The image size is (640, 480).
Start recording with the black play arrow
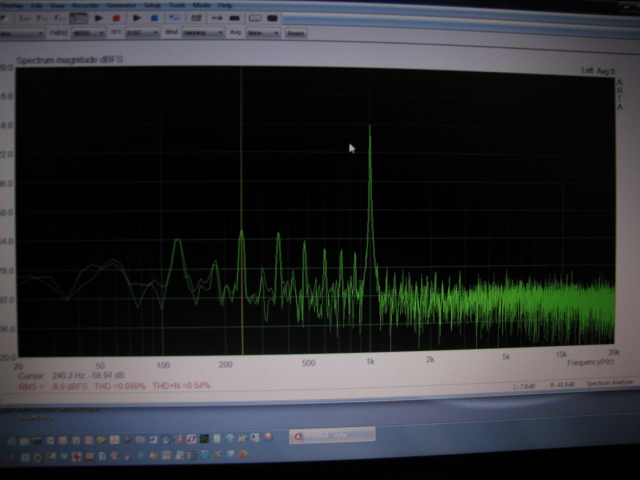98,18
